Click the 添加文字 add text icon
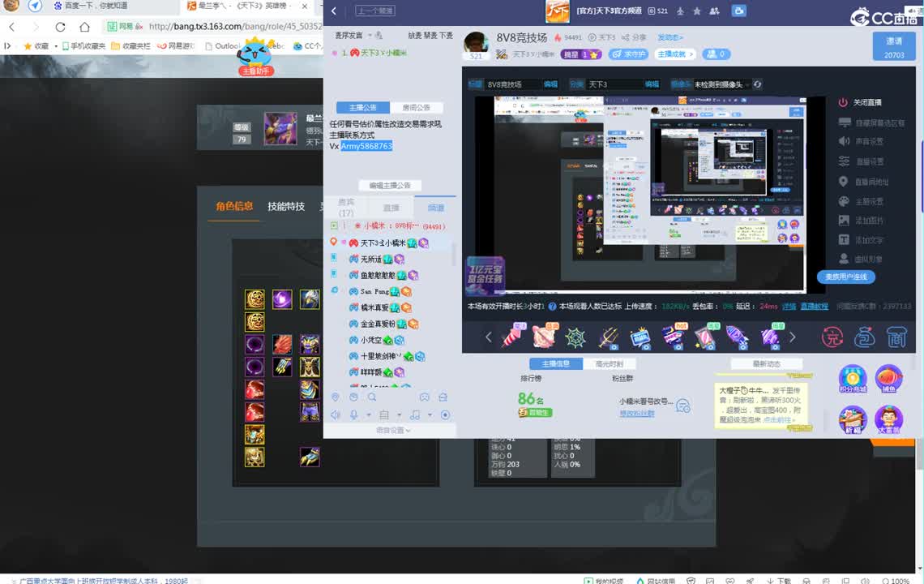This screenshot has height=584, width=924. [x=844, y=239]
